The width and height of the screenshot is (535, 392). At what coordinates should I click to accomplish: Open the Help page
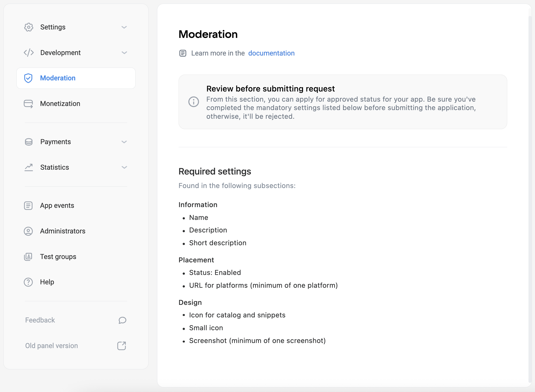(76, 282)
